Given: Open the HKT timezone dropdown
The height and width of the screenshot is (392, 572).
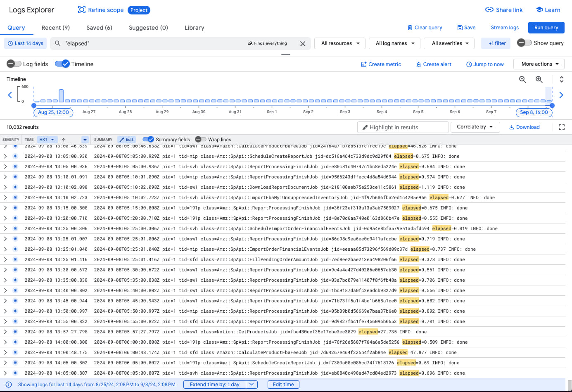Looking at the screenshot, I should pyautogui.click(x=47, y=140).
